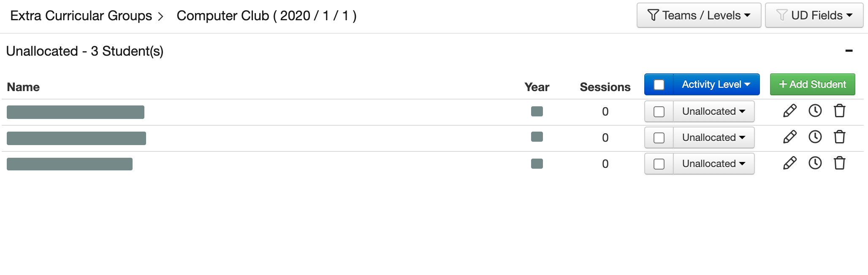Image resolution: width=868 pixels, height=275 pixels.
Task: Click the Add Student button
Action: pos(812,85)
